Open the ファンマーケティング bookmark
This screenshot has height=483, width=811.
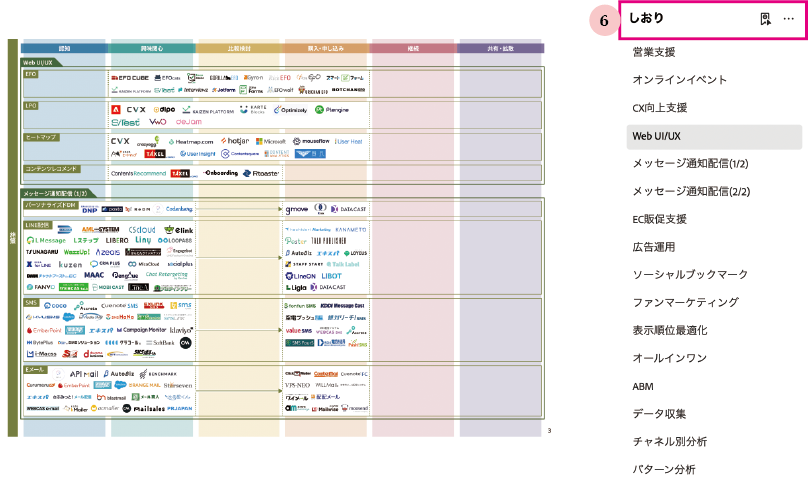click(686, 303)
